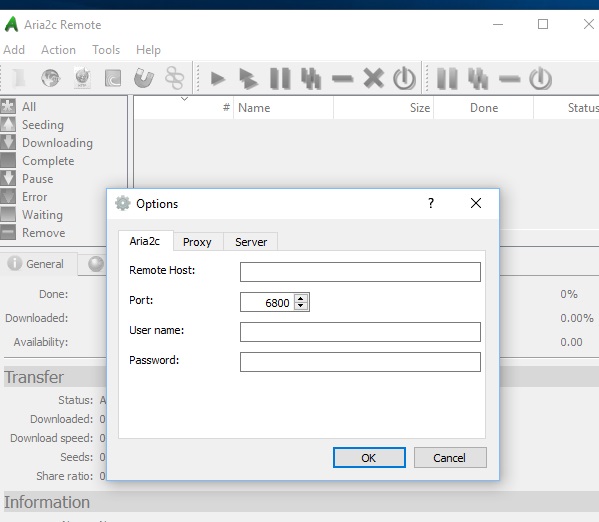Image resolution: width=599 pixels, height=522 pixels.
Task: Minimize the Aria2c Remote window
Action: point(498,24)
